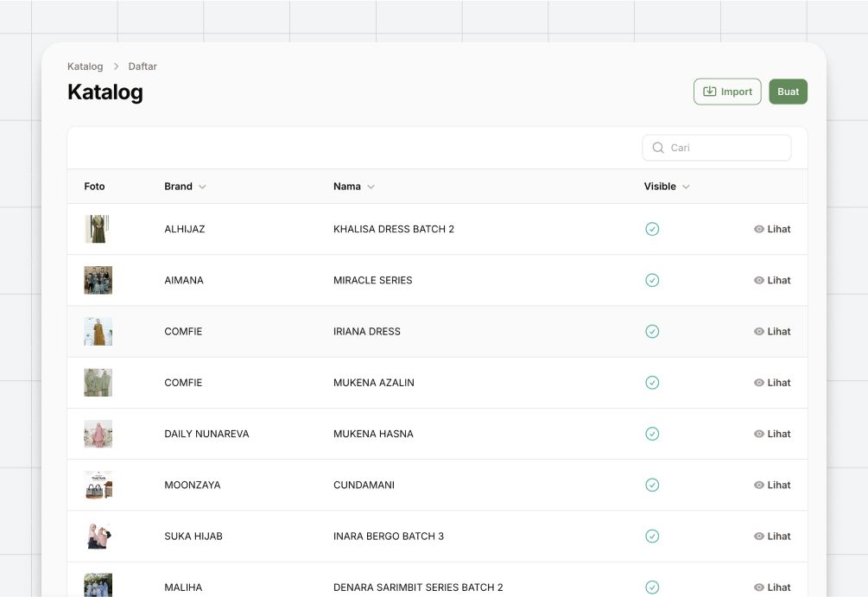Screen dimensions: 868x597
Task: Click the Import button with download icon
Action: click(x=727, y=92)
